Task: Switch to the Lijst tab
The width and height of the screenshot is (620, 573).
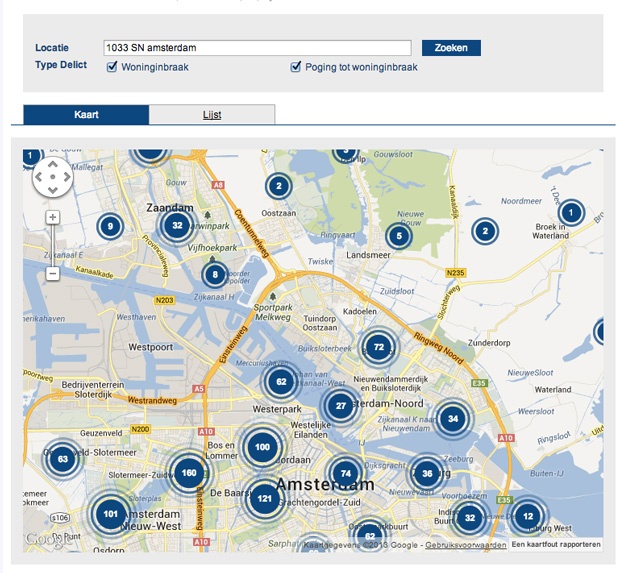Action: pyautogui.click(x=212, y=115)
